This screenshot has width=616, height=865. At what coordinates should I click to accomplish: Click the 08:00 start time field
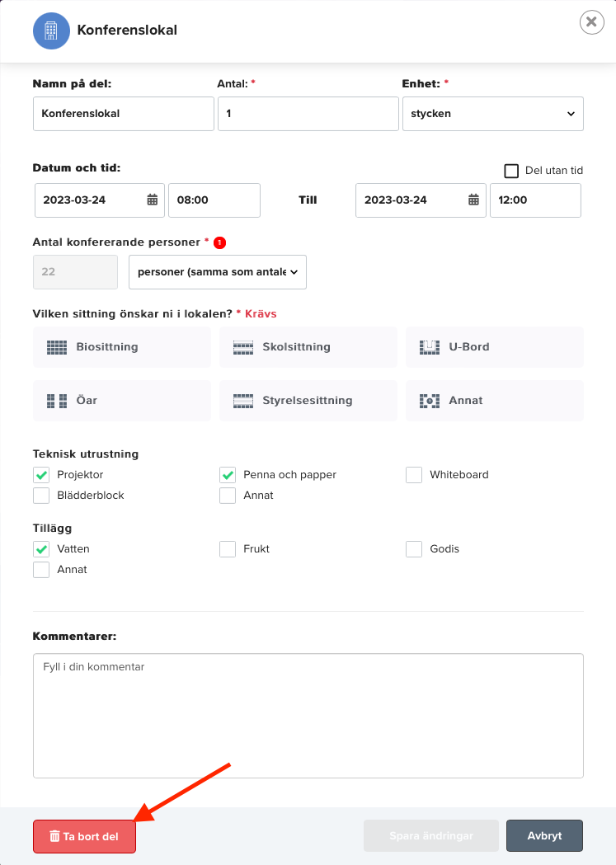(x=214, y=200)
